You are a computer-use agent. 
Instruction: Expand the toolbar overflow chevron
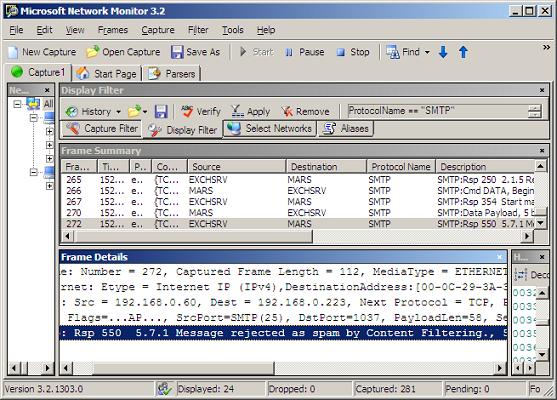[x=546, y=47]
